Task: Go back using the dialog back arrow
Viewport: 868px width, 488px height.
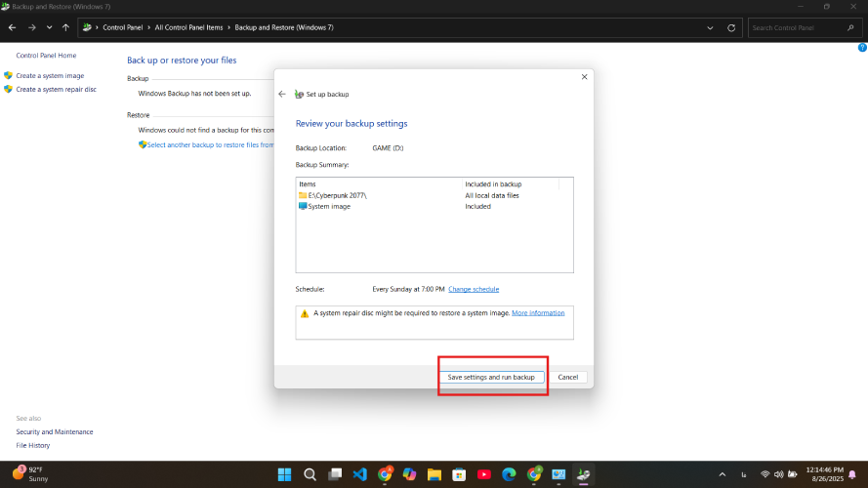Action: (282, 94)
